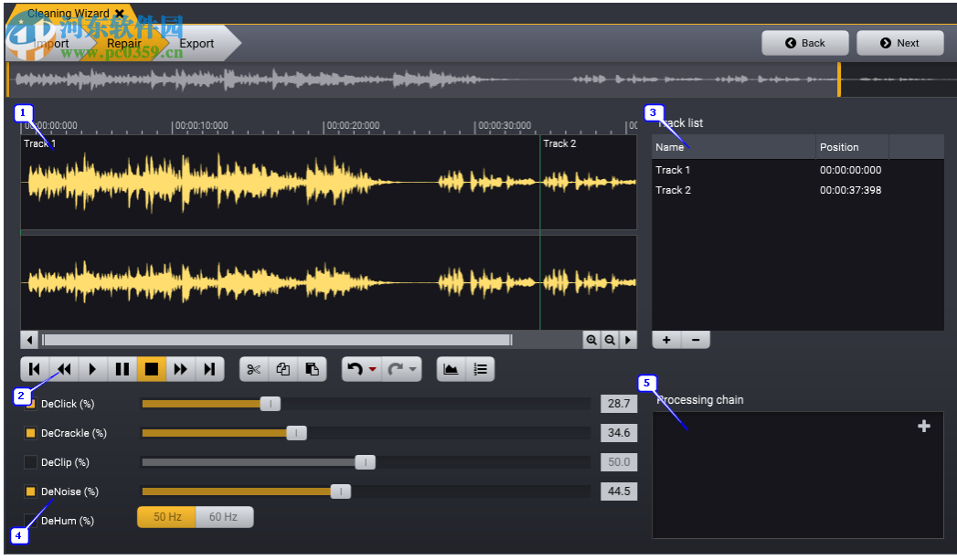Click the Copy icon in the toolbar

[x=283, y=369]
